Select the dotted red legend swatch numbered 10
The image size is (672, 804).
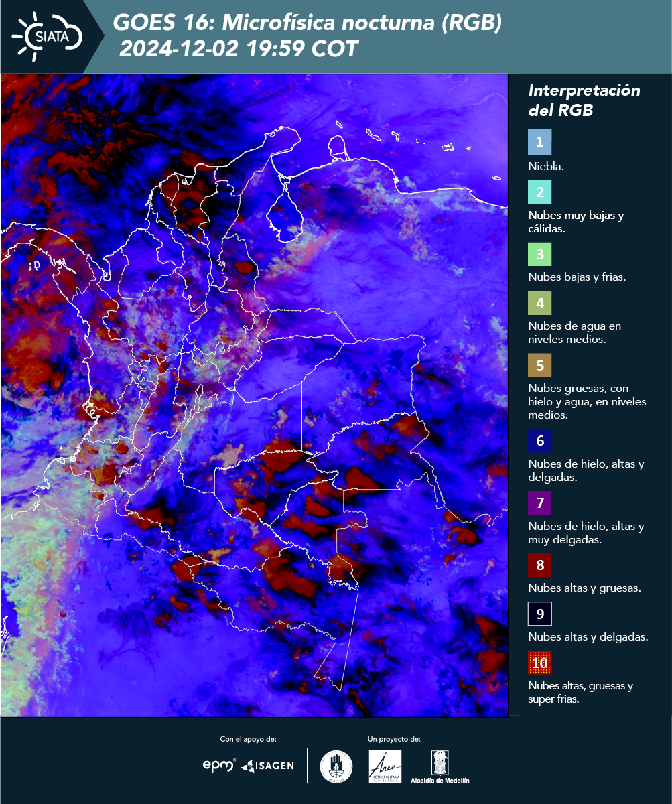point(539,663)
